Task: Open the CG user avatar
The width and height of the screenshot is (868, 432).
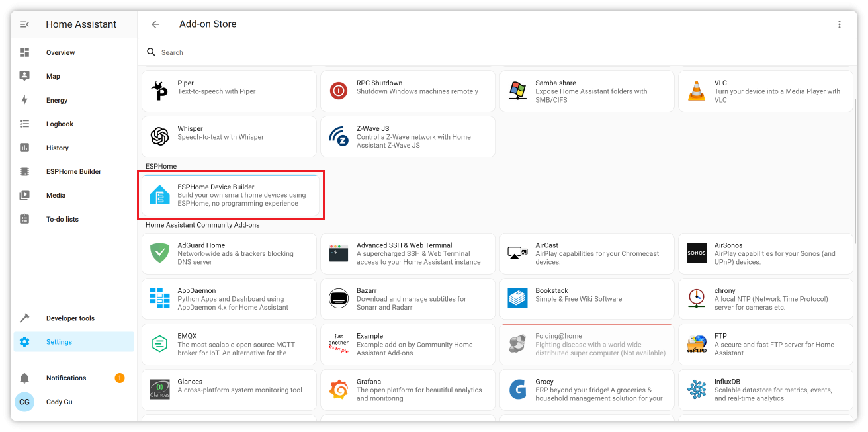Action: tap(24, 402)
